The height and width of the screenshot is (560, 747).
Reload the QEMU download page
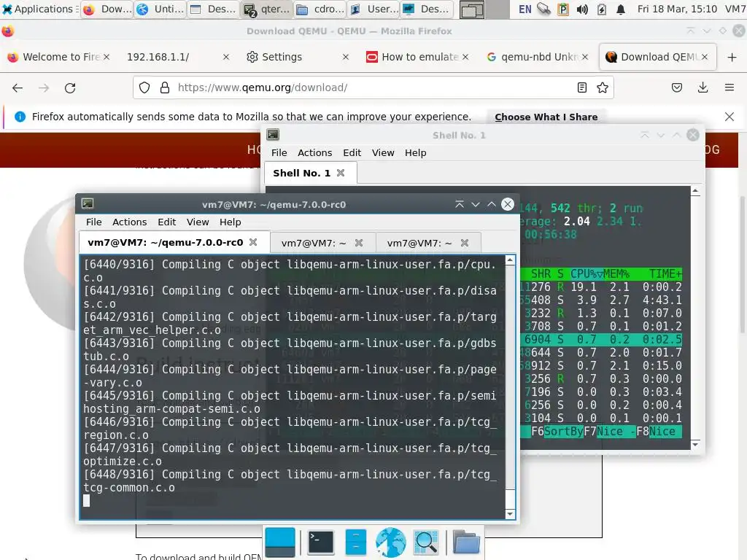coord(70,87)
